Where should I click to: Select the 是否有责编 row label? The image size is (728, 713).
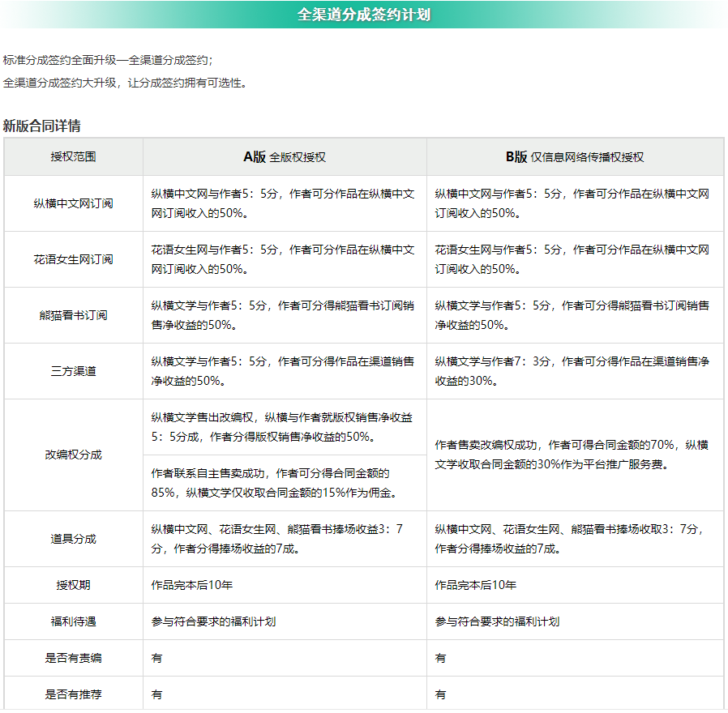(x=73, y=658)
